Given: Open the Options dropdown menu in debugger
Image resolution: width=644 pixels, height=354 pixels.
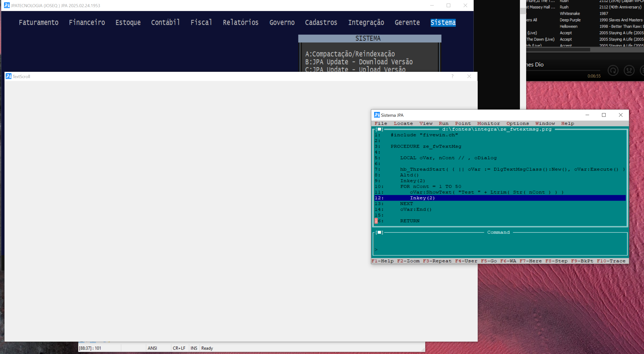Looking at the screenshot, I should 517,123.
